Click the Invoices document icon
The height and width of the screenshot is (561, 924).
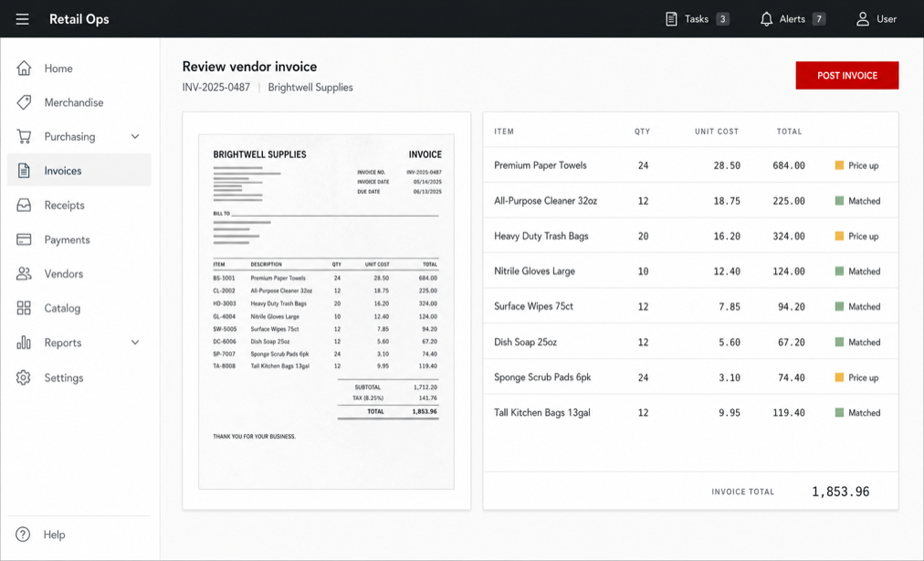24,171
